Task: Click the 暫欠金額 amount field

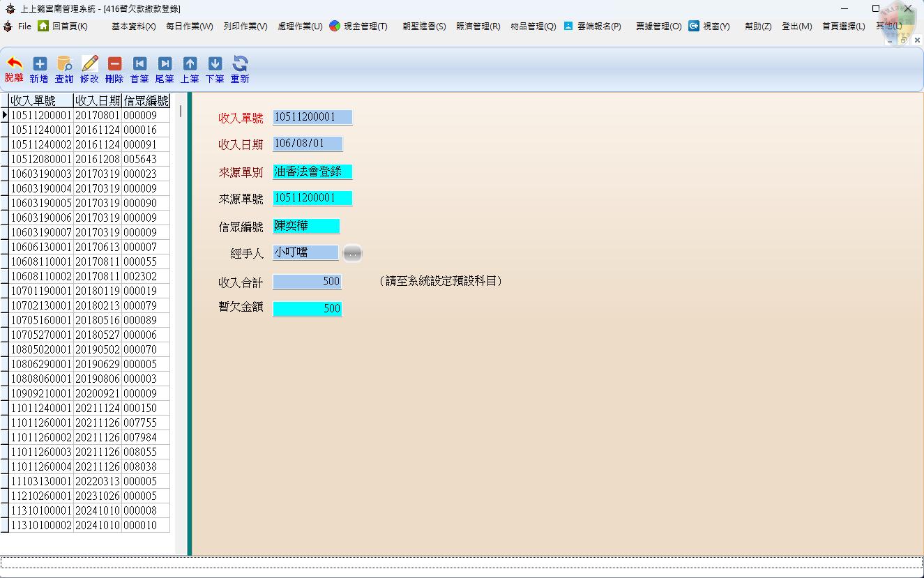Action: (x=307, y=308)
